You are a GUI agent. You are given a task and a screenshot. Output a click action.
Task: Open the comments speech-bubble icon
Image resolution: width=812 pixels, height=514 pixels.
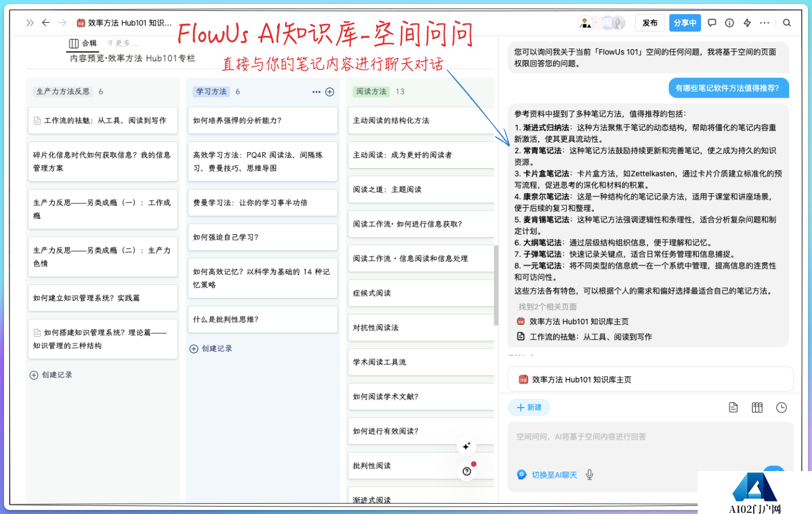(x=712, y=23)
